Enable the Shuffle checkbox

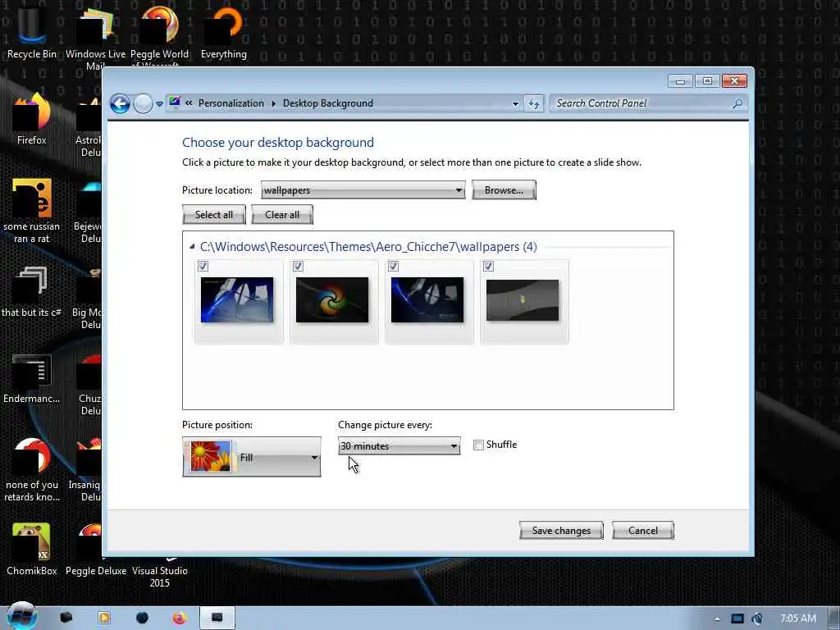(478, 445)
